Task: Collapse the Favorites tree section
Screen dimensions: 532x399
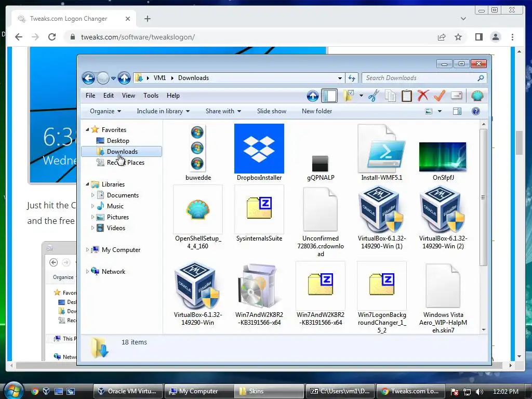Action: pos(87,129)
